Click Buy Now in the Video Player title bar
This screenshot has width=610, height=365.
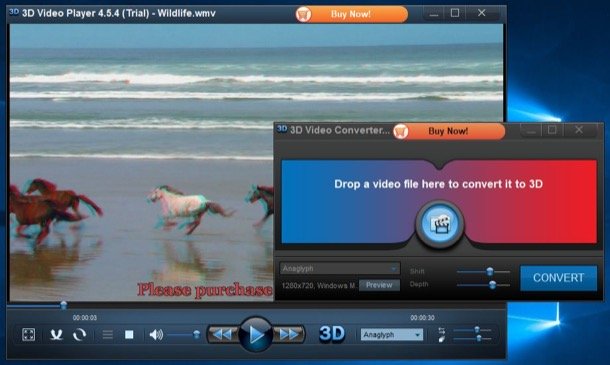[351, 14]
